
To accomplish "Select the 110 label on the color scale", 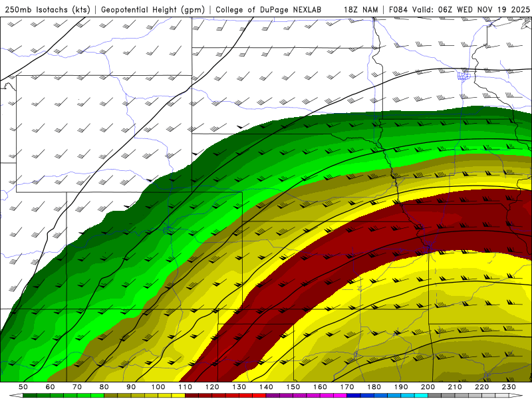I will click(x=186, y=387).
